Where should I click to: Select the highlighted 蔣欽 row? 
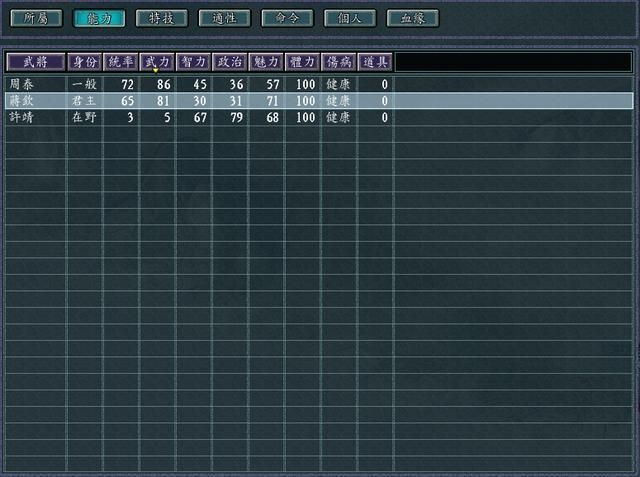tap(21, 101)
